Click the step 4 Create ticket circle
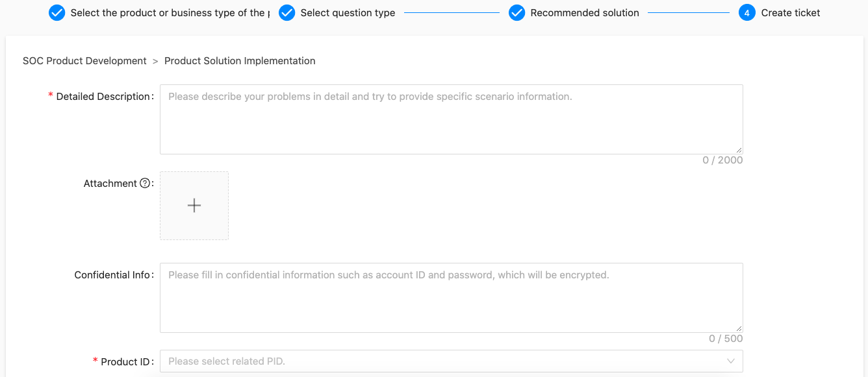The width and height of the screenshot is (868, 377). tap(747, 13)
